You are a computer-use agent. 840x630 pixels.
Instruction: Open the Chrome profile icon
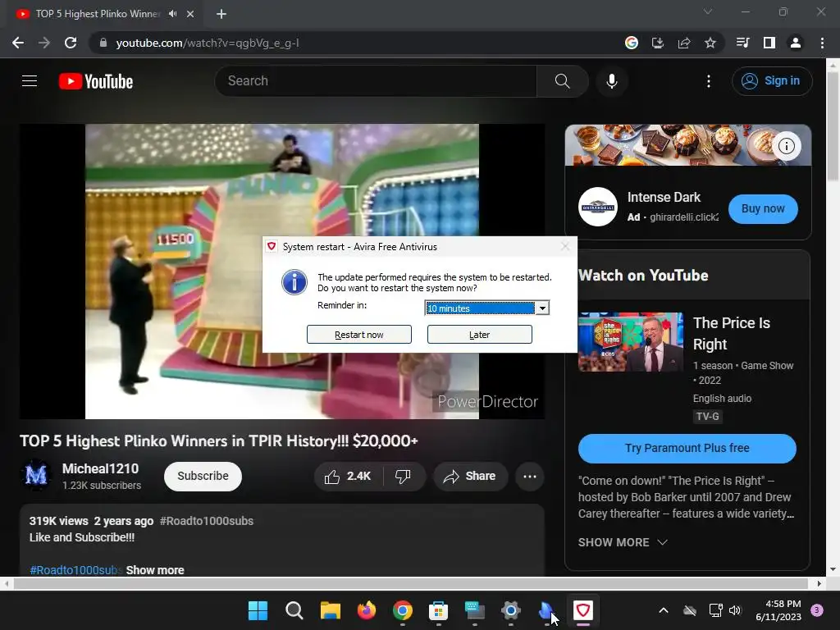click(796, 43)
